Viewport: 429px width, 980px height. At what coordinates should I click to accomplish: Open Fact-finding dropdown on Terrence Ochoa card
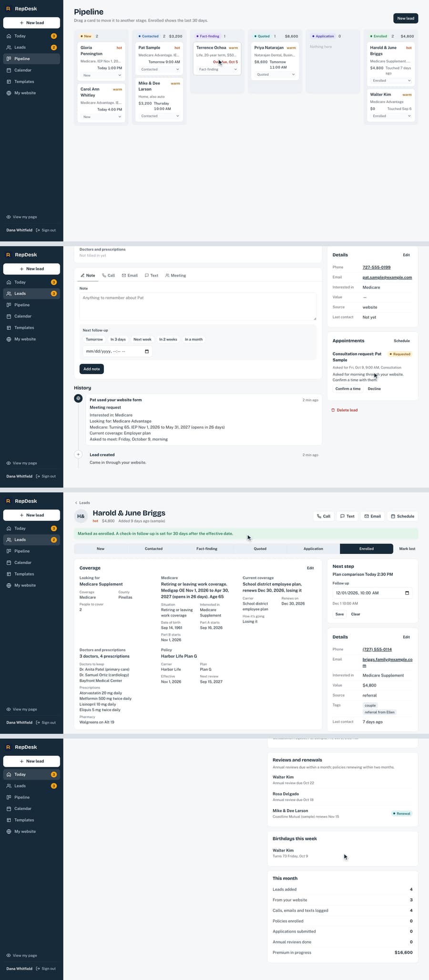pos(217,69)
